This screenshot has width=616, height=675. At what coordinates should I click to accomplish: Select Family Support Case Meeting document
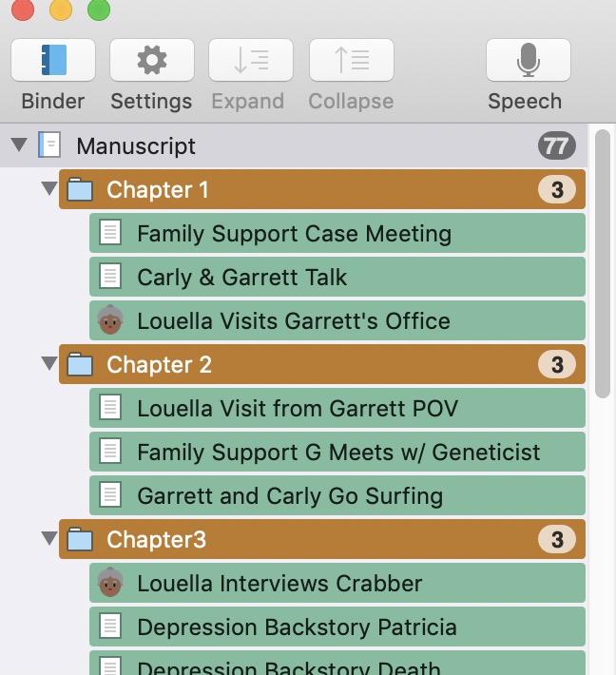click(337, 233)
